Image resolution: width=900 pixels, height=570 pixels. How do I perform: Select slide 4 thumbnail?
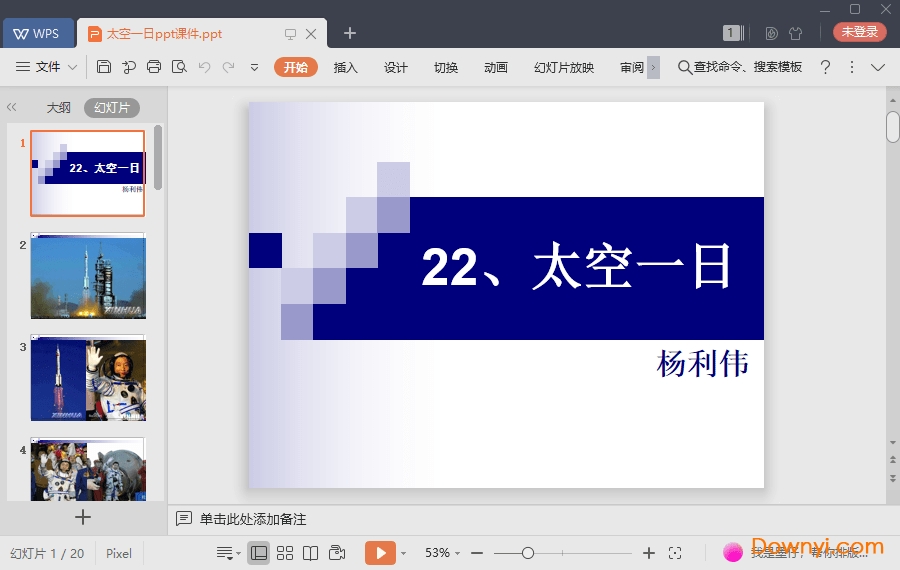click(88, 470)
